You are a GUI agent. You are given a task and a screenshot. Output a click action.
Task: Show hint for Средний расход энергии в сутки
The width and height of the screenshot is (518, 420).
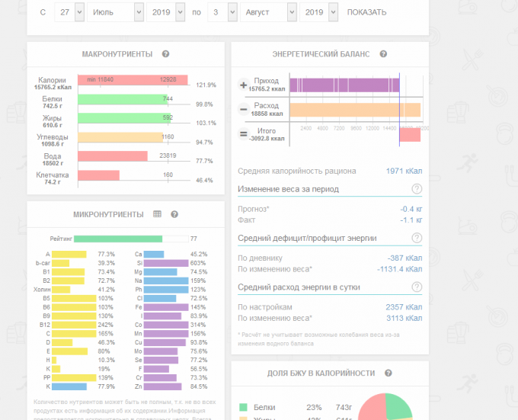click(x=417, y=287)
